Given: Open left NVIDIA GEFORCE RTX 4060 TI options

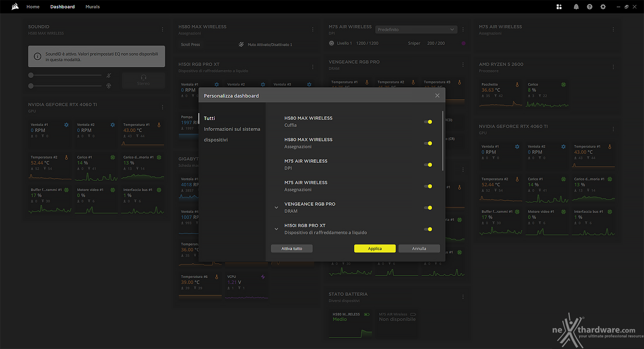Looking at the screenshot, I should [x=163, y=107].
